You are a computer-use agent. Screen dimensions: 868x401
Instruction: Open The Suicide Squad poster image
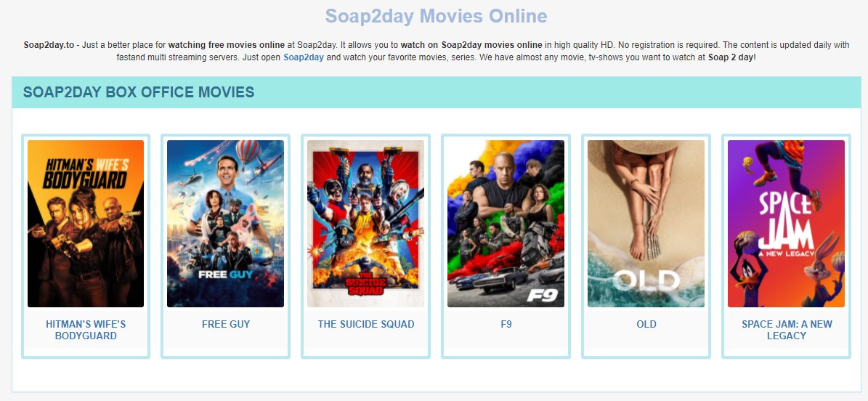366,224
